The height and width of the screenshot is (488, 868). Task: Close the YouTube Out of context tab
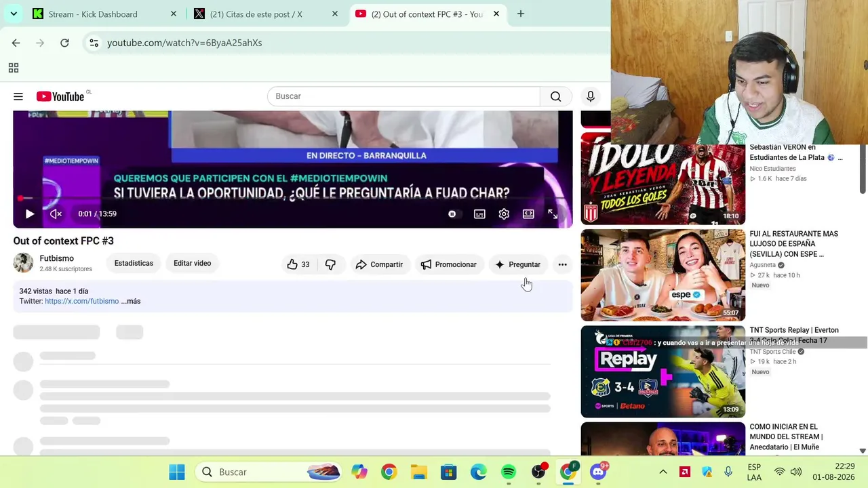[496, 14]
